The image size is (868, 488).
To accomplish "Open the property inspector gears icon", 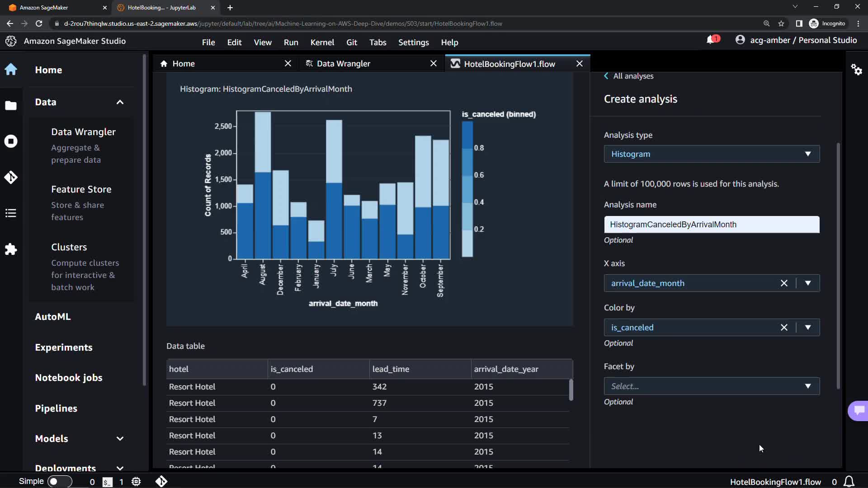I will (x=856, y=70).
